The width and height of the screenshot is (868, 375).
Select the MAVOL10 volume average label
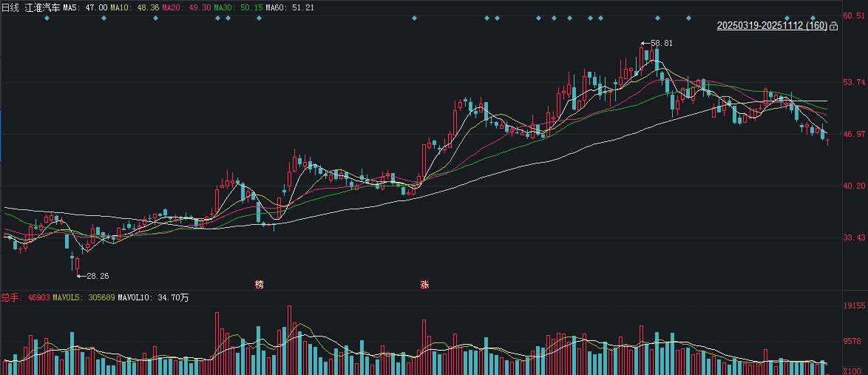[x=153, y=297]
